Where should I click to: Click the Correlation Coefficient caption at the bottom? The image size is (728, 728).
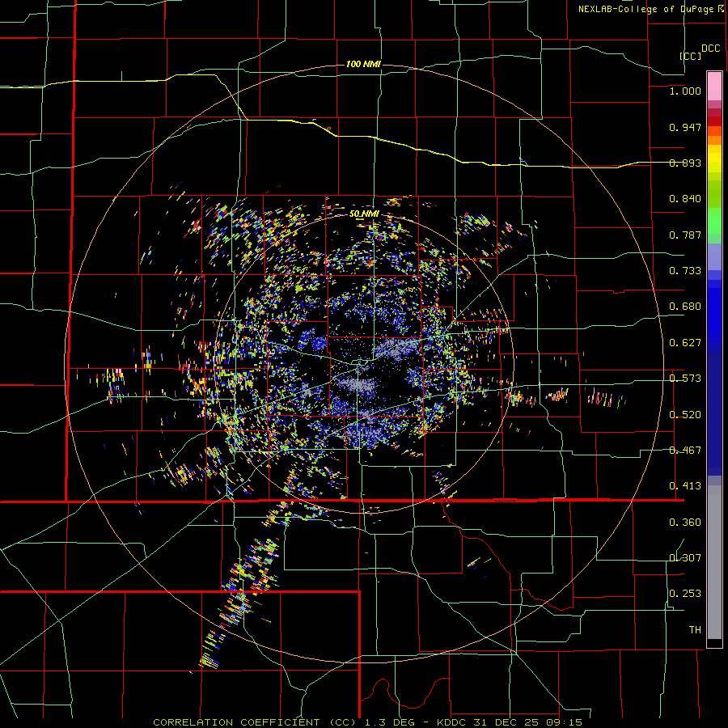[367, 722]
